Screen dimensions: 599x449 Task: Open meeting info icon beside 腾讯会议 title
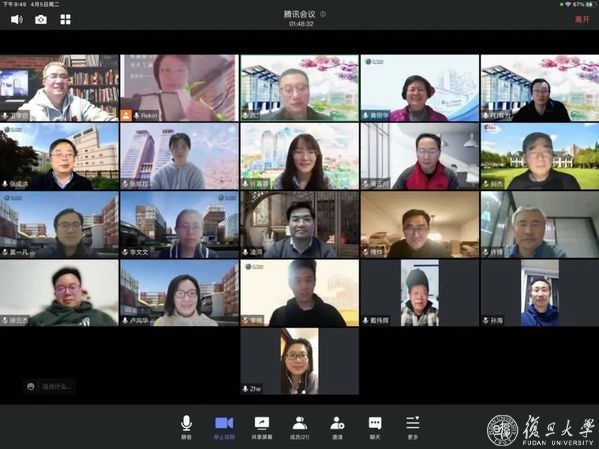pyautogui.click(x=323, y=14)
